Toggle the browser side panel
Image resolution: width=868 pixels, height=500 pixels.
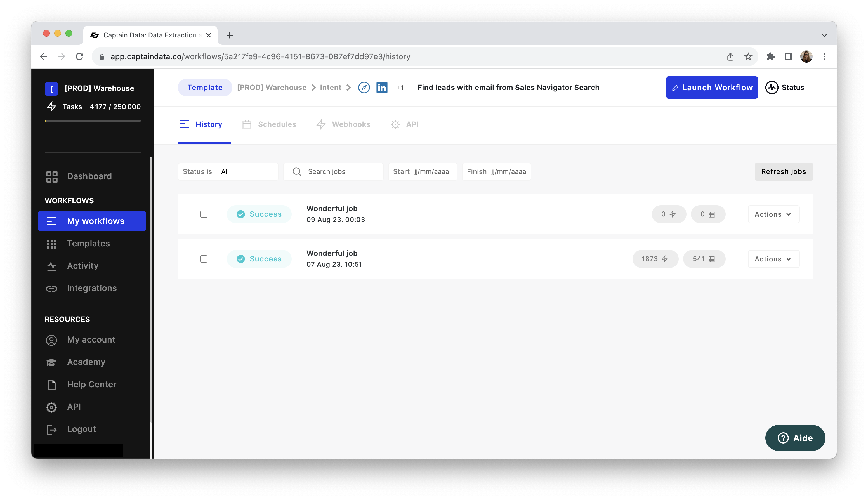coord(788,57)
